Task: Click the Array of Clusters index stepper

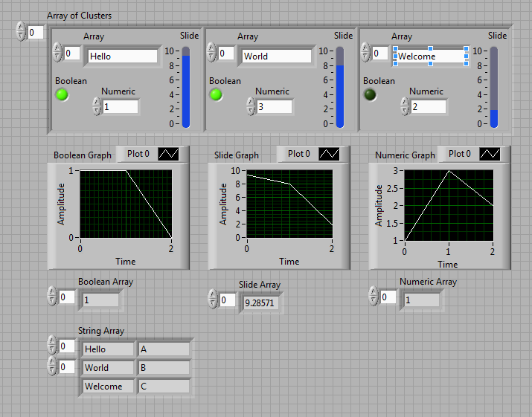Action: (21, 31)
